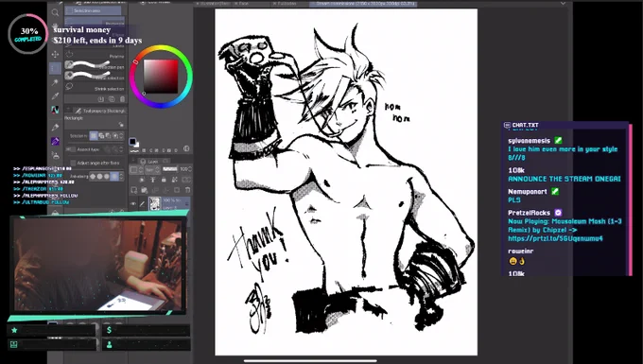
Task: Select the highlighted Selection area tool
Action: pyautogui.click(x=55, y=68)
